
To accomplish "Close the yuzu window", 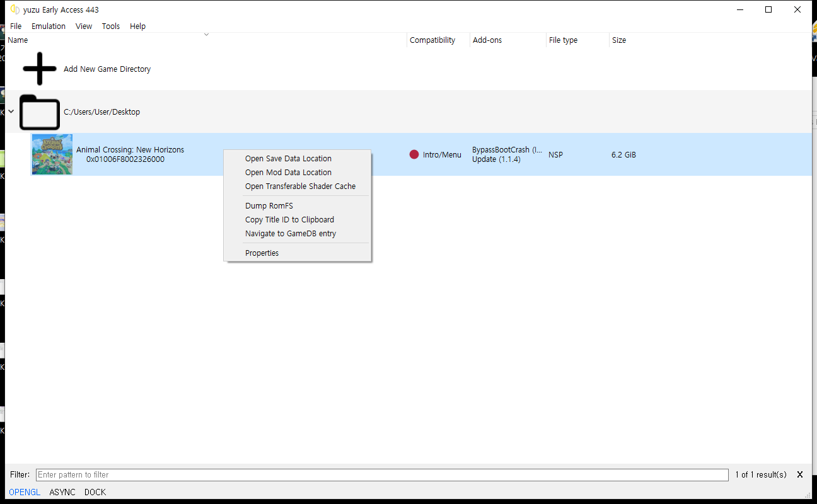I will pos(797,9).
